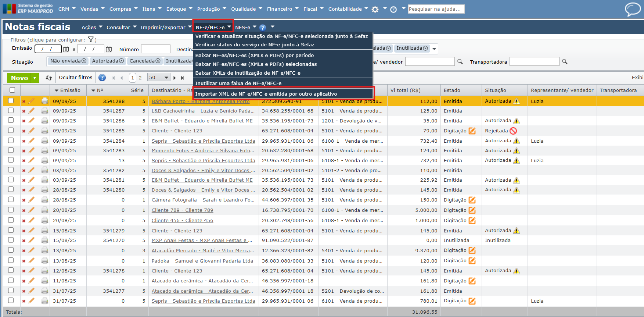Print invoice 3541285 with the printer icon
The image size is (644, 317).
(45, 131)
